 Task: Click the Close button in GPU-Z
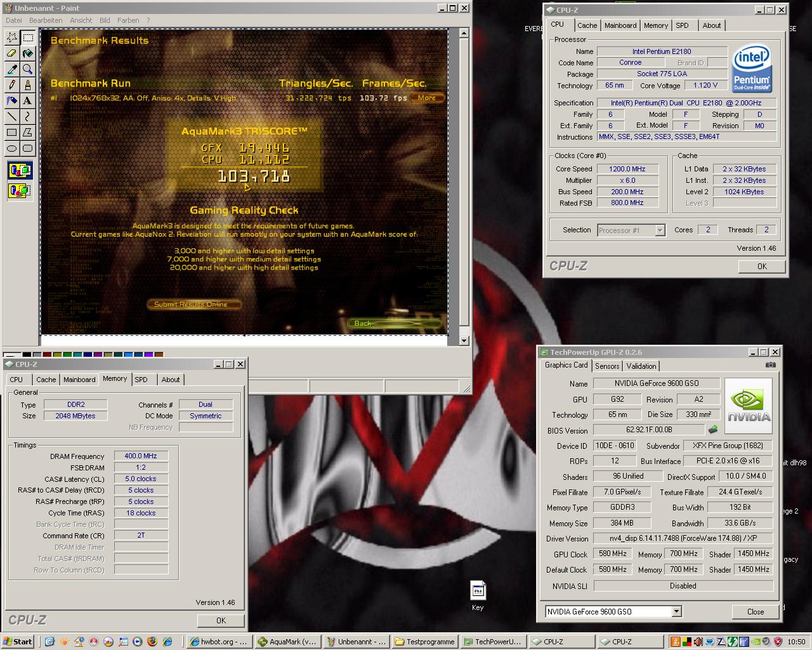click(x=755, y=612)
